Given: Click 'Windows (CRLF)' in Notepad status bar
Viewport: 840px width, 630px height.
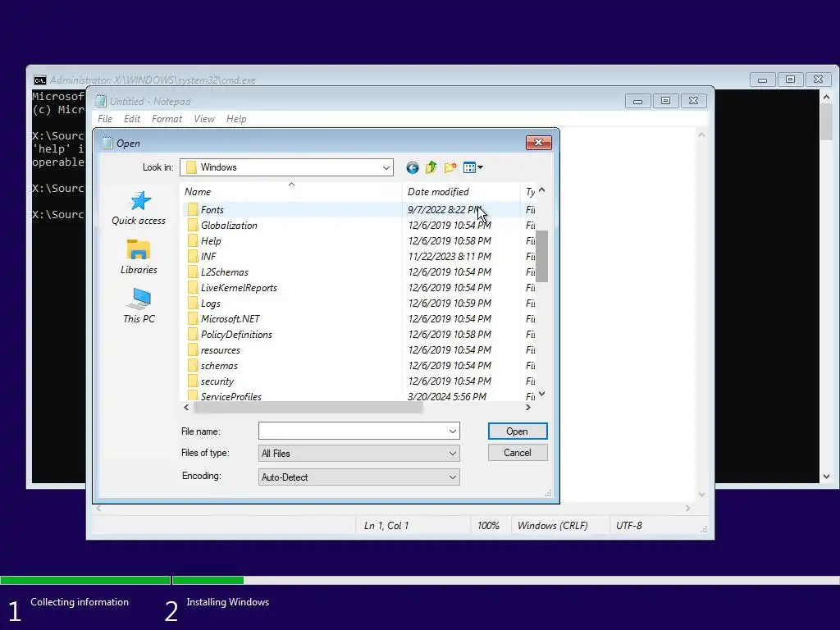Looking at the screenshot, I should pyautogui.click(x=552, y=526).
